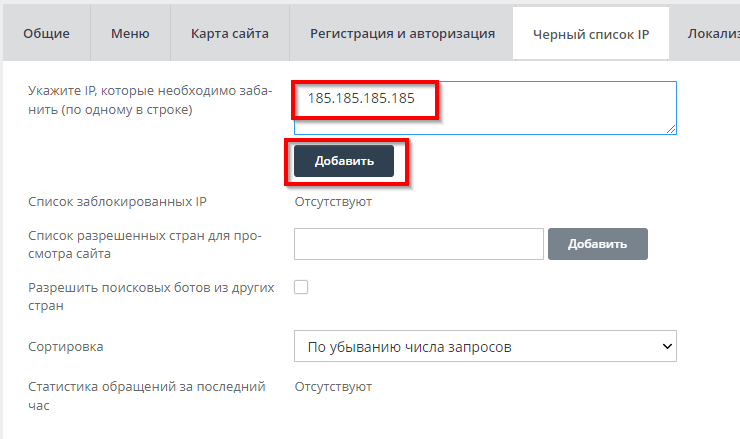The height and width of the screenshot is (439, 740).
Task: Click the Сортировка label
Action: point(67,347)
